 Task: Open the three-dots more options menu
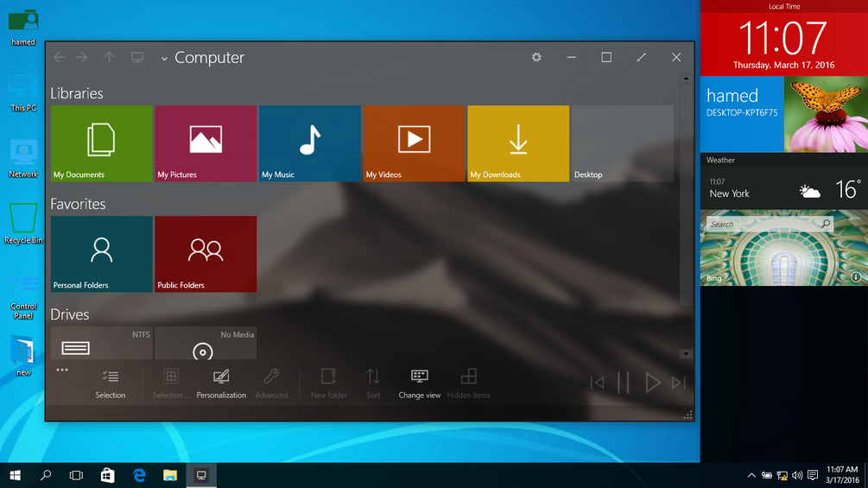pyautogui.click(x=62, y=370)
